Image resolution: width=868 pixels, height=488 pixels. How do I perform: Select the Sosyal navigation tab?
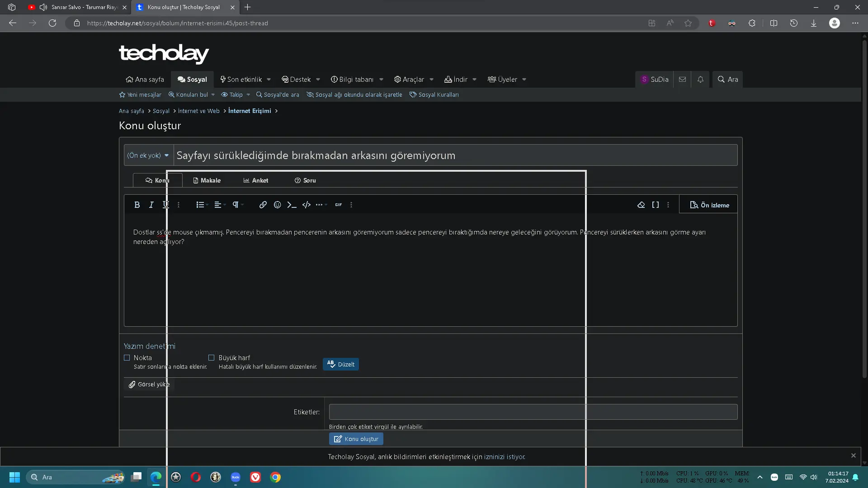[x=192, y=80]
